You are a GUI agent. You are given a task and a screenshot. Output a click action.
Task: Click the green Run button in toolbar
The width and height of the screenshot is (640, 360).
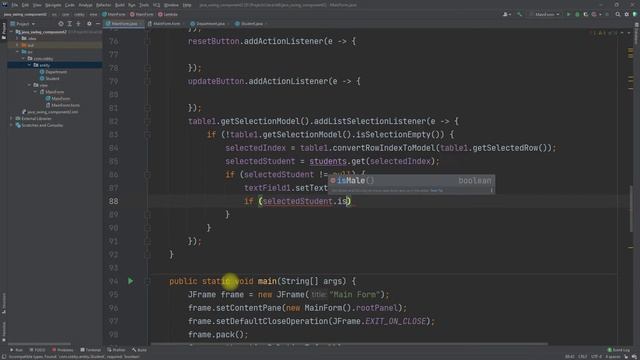[568, 14]
